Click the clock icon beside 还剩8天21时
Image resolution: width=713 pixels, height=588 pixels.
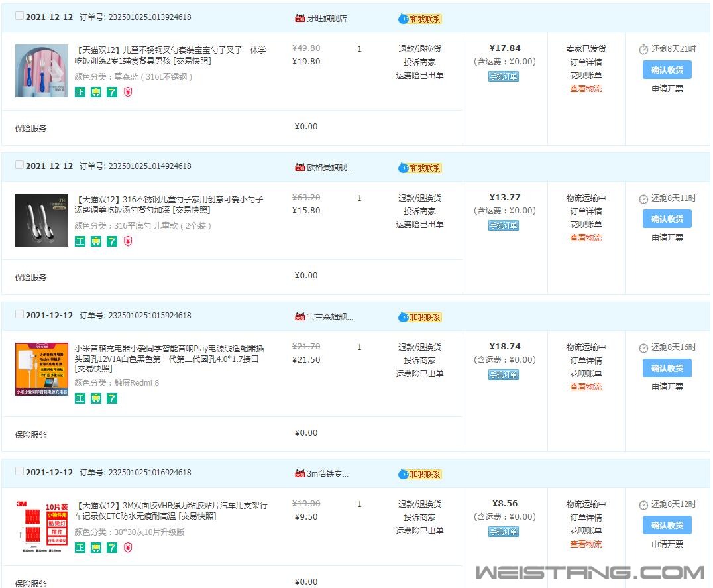click(x=643, y=50)
